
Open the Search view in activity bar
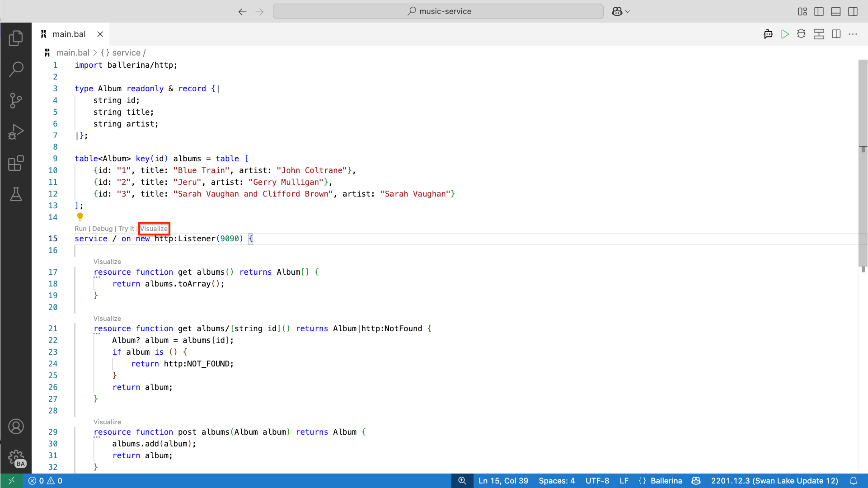[16, 69]
